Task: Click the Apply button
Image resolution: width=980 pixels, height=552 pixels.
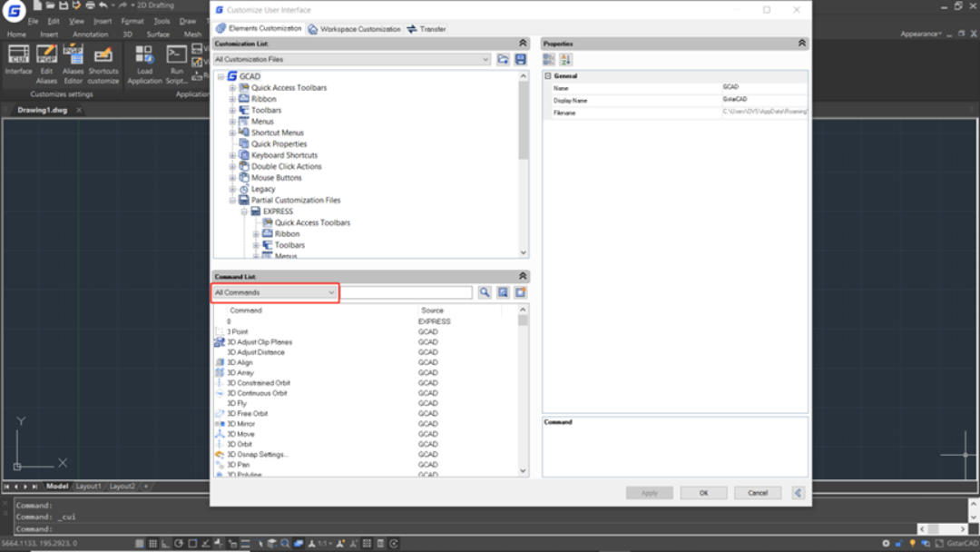Action: pyautogui.click(x=650, y=493)
